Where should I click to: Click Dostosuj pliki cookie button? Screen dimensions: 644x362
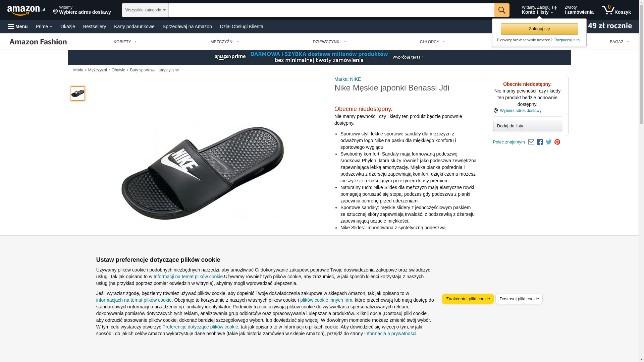pos(519,299)
